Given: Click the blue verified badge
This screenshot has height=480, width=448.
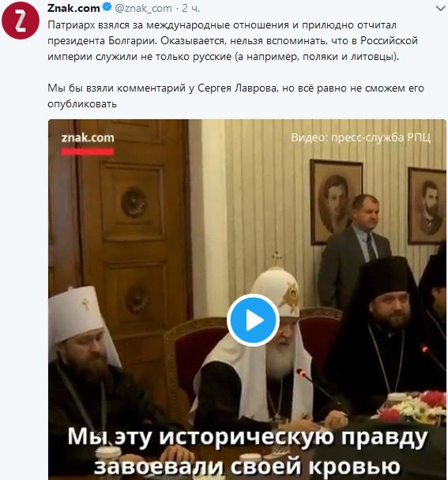Looking at the screenshot, I should pyautogui.click(x=107, y=7).
